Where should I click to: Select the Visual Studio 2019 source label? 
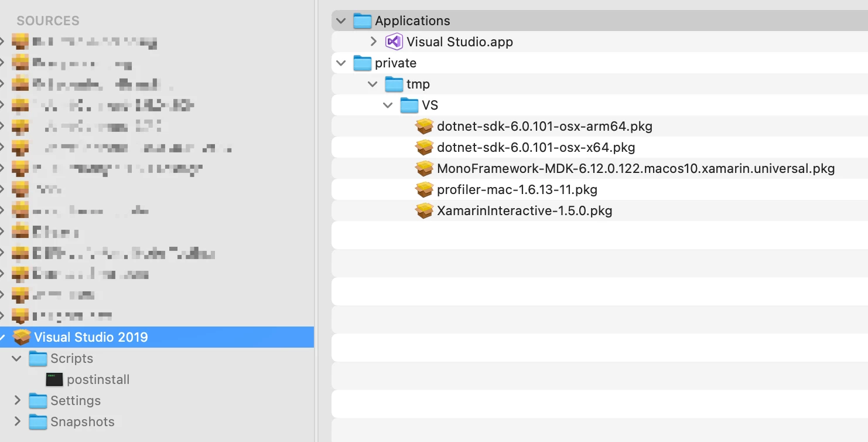(x=91, y=338)
